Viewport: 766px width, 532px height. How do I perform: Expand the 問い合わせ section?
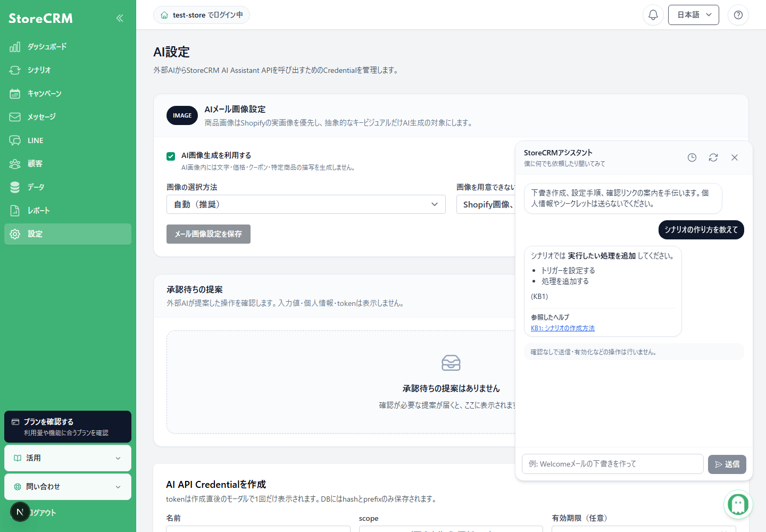point(68,487)
